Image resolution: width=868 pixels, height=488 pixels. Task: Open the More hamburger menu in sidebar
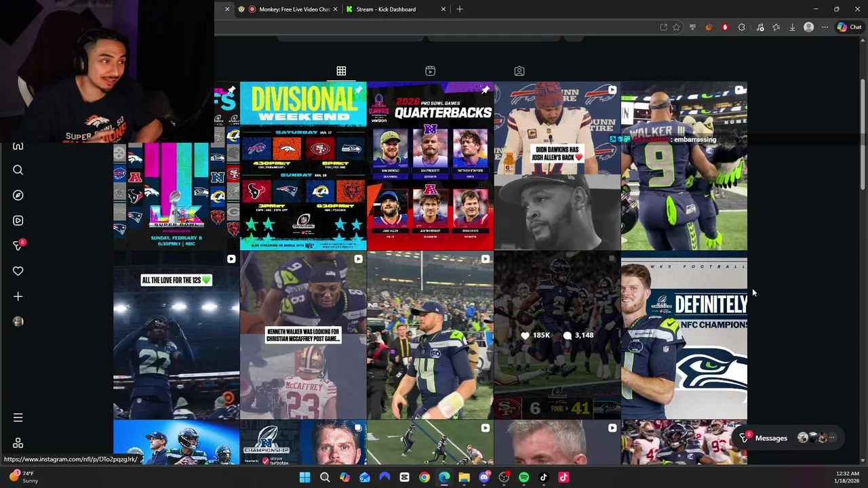(18, 418)
